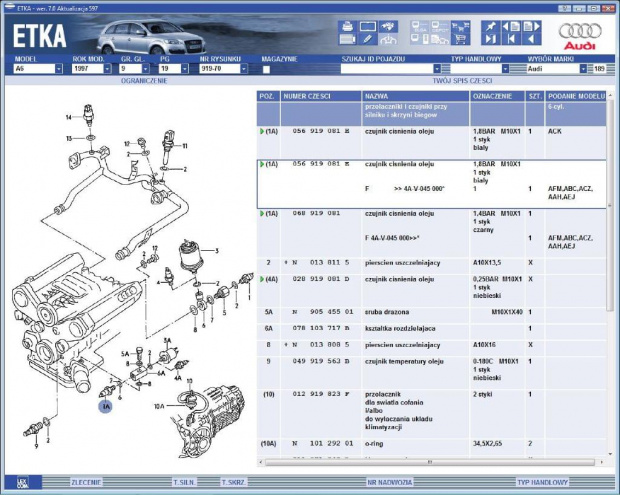Open the WYBÓR MARKI dropdown showing Audi
The height and width of the screenshot is (495, 620).
coord(583,69)
